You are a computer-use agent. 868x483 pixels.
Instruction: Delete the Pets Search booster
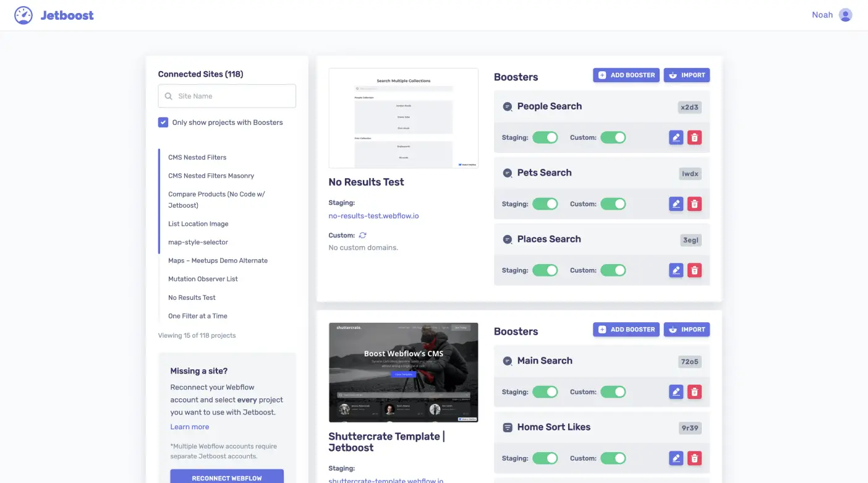tap(694, 204)
